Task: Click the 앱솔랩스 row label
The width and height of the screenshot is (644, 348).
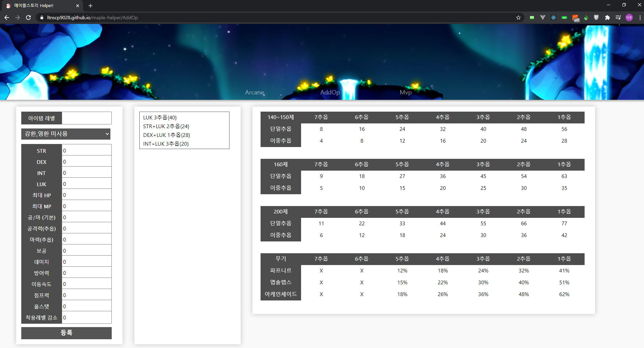Action: [x=281, y=283]
